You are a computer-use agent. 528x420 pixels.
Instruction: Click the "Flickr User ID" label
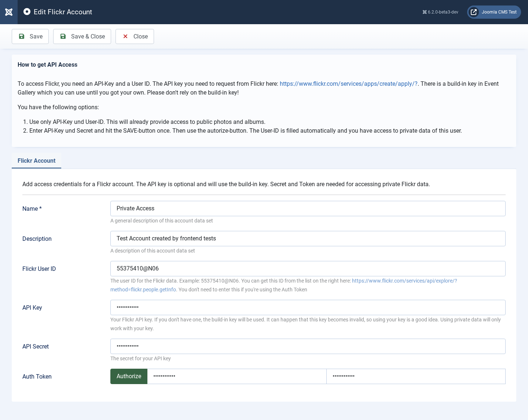tap(39, 269)
